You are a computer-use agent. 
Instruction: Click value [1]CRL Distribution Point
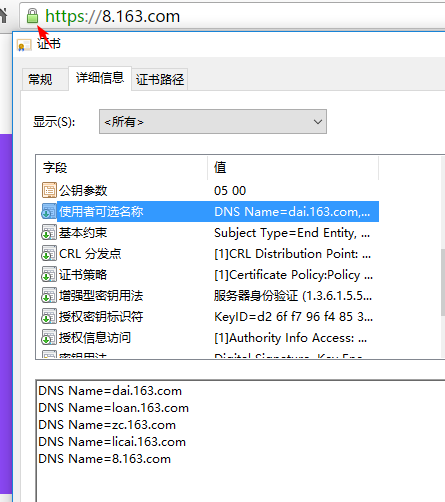click(292, 254)
